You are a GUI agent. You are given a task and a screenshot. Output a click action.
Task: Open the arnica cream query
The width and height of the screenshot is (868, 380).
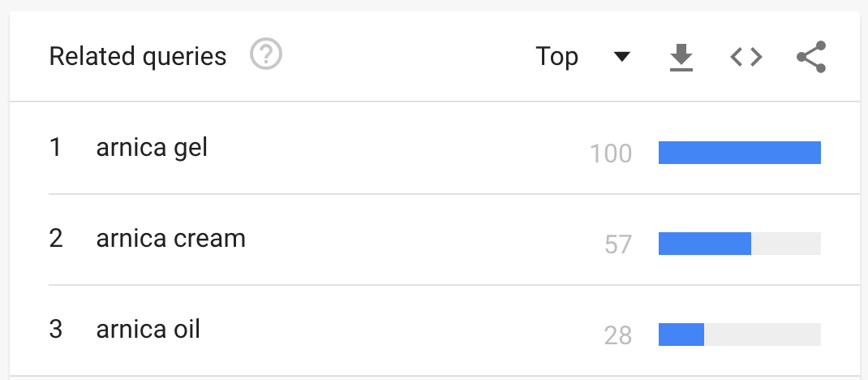(x=170, y=239)
